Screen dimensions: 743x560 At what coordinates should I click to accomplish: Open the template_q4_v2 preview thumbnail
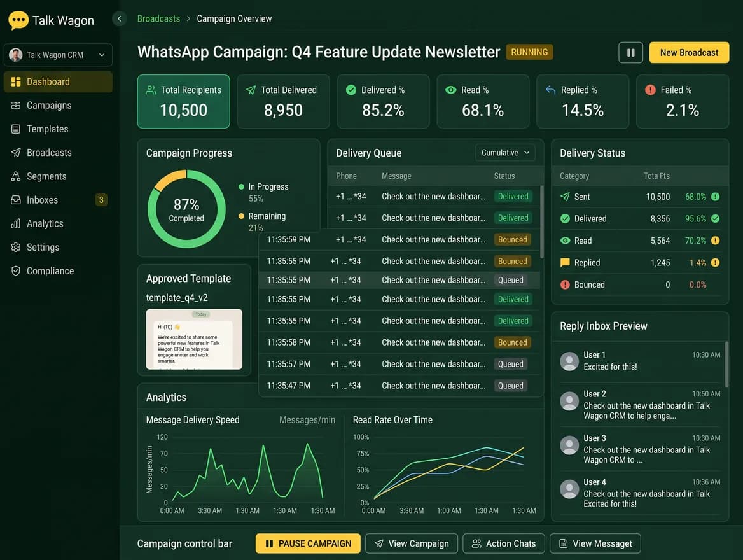194,339
